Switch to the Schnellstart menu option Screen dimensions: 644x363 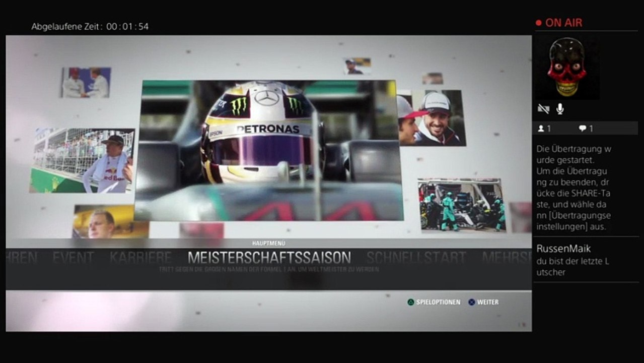416,258
